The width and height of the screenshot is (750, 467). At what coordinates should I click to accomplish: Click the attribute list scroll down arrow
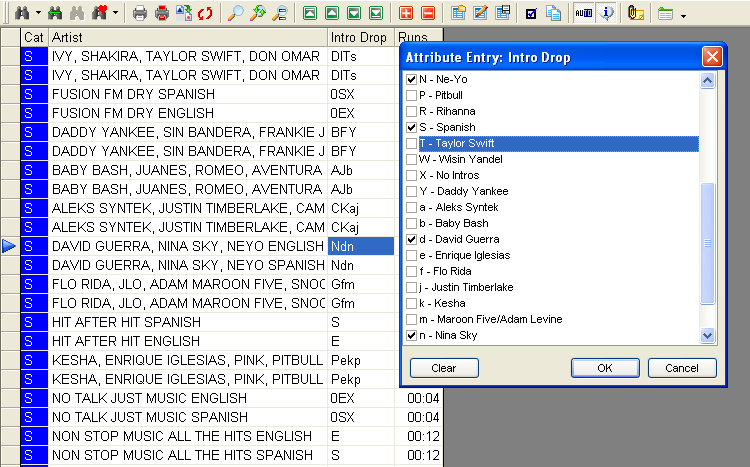click(707, 335)
